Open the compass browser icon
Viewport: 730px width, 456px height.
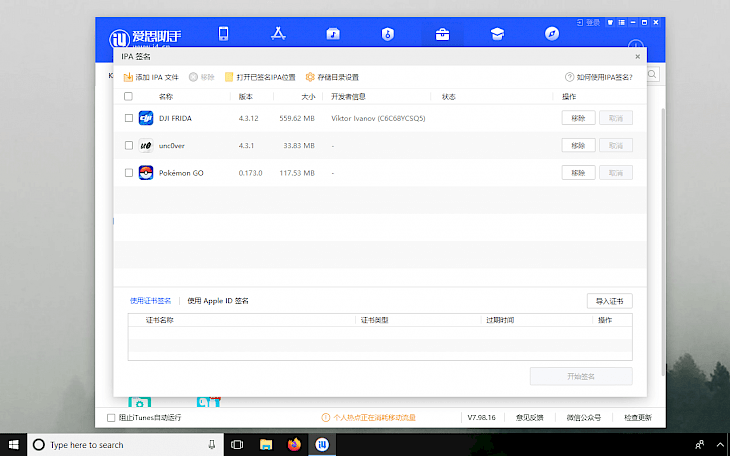tap(552, 34)
